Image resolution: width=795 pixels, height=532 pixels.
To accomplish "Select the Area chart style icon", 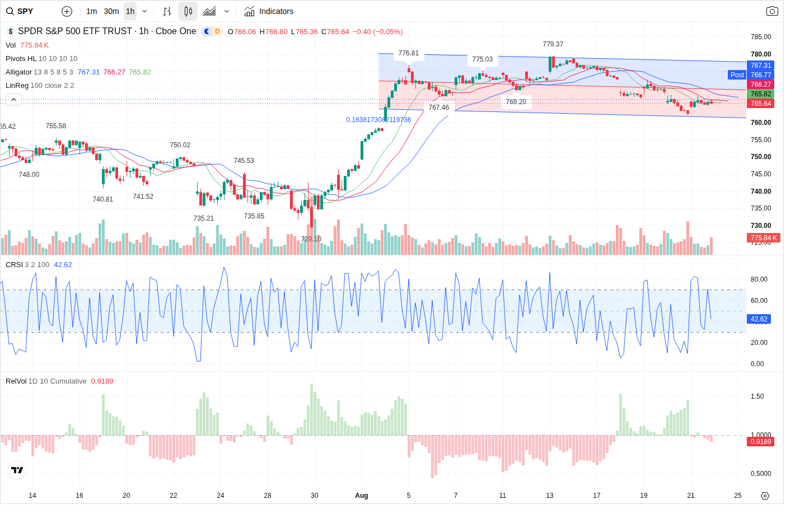I will [x=209, y=11].
